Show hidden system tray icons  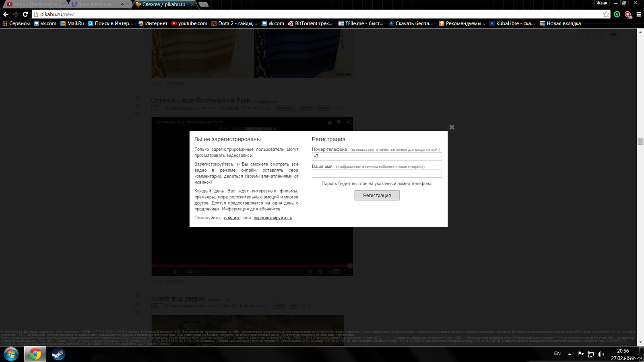(x=570, y=354)
